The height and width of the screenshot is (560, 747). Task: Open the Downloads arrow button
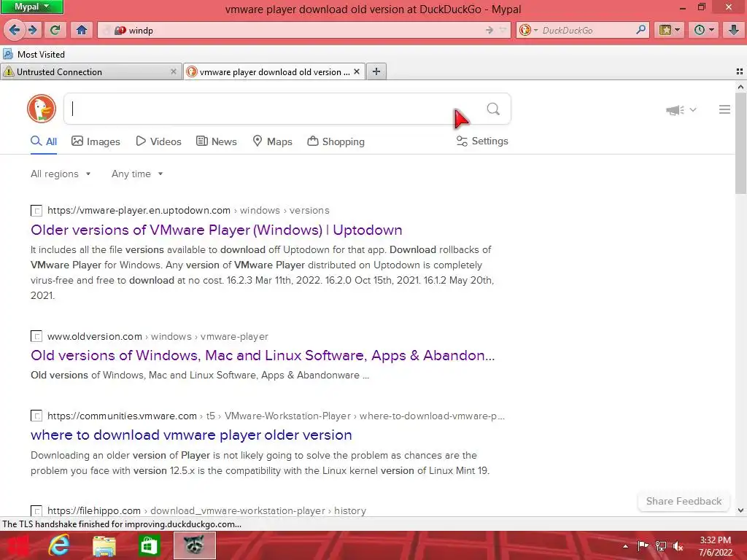[x=734, y=30]
